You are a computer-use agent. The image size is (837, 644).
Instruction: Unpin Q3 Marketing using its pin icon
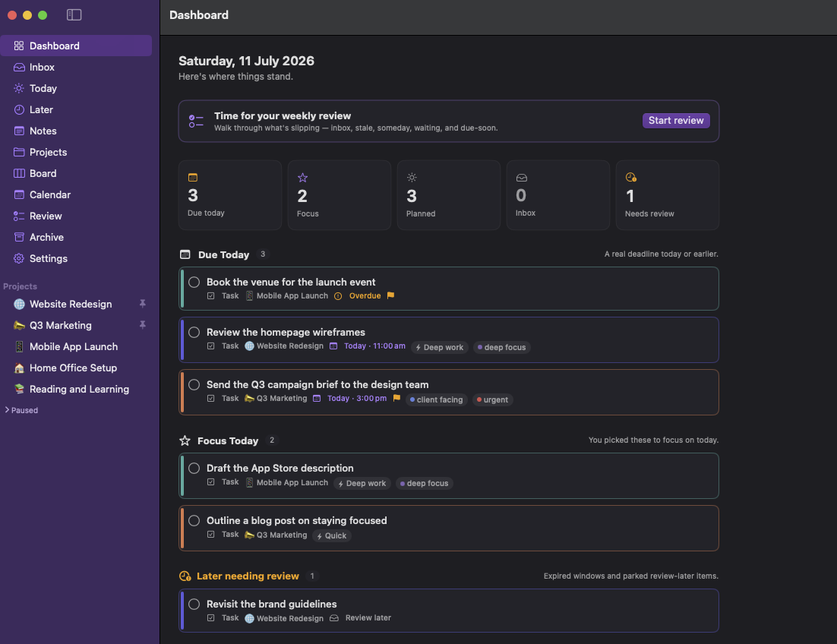point(143,325)
